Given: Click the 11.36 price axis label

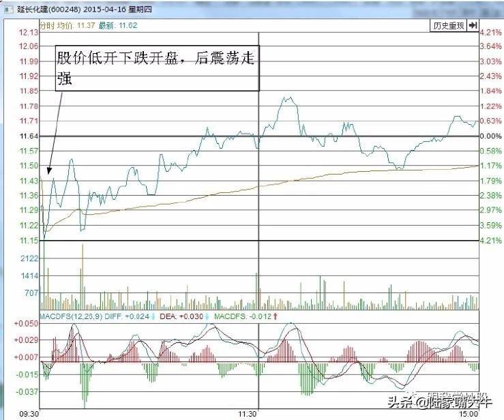Looking at the screenshot, I should [29, 196].
